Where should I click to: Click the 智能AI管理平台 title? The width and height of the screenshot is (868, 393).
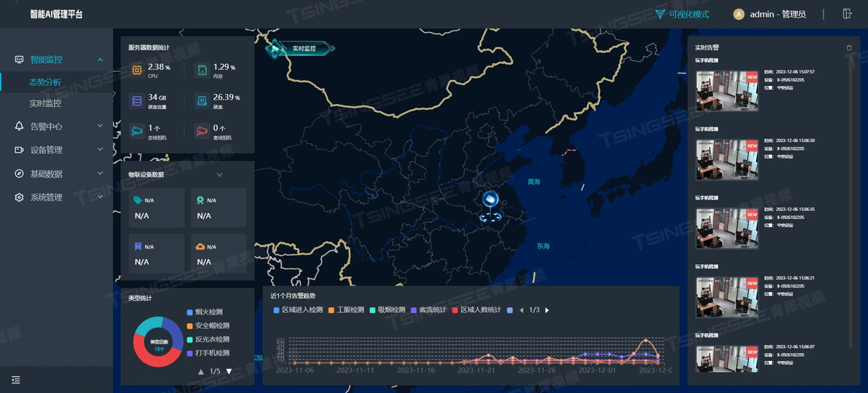coord(57,15)
